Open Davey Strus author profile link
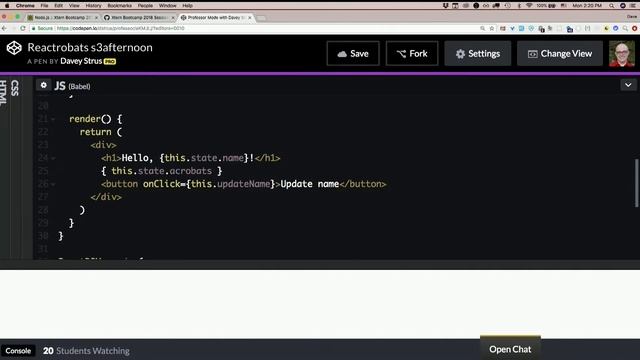640x360 pixels. [81, 61]
